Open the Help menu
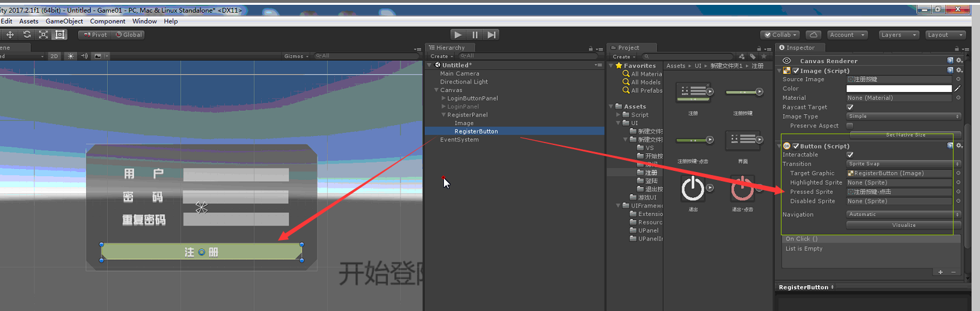Screen dimensions: 980x311 tap(171, 21)
